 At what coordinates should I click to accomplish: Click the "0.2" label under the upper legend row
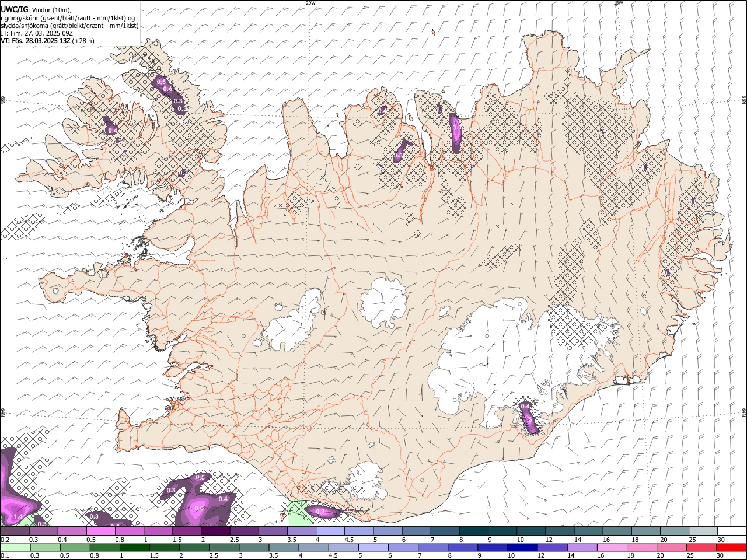(x=5, y=540)
